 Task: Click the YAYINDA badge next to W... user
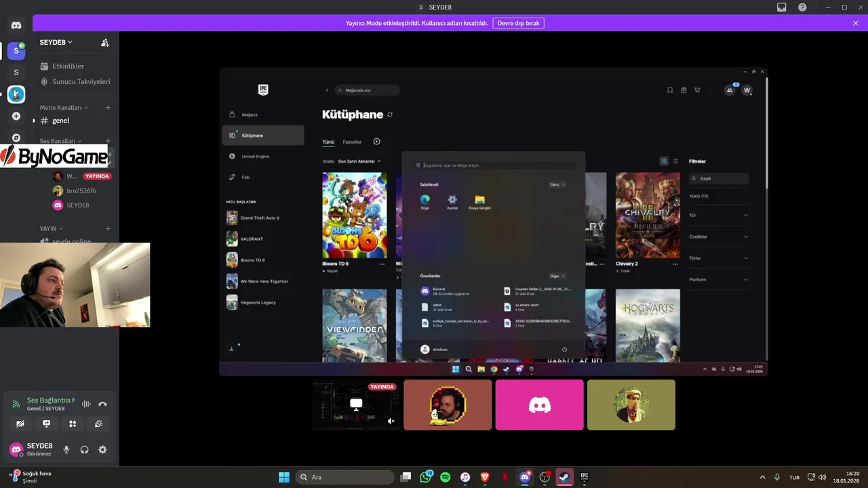[98, 176]
